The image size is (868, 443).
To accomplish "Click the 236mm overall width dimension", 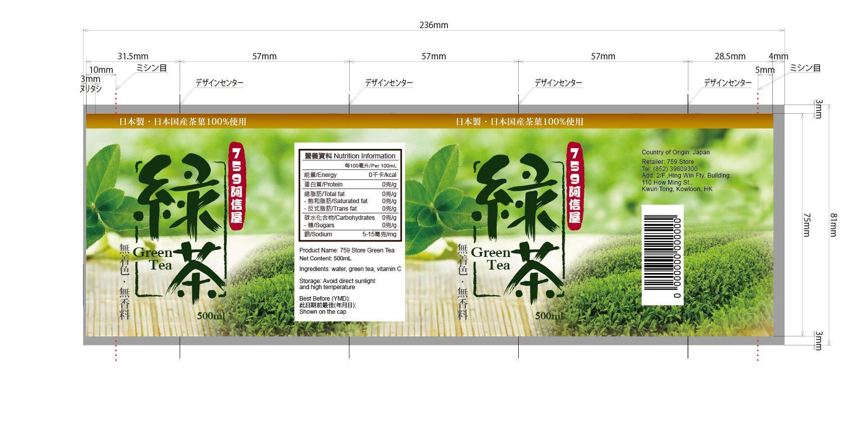I will pyautogui.click(x=434, y=25).
